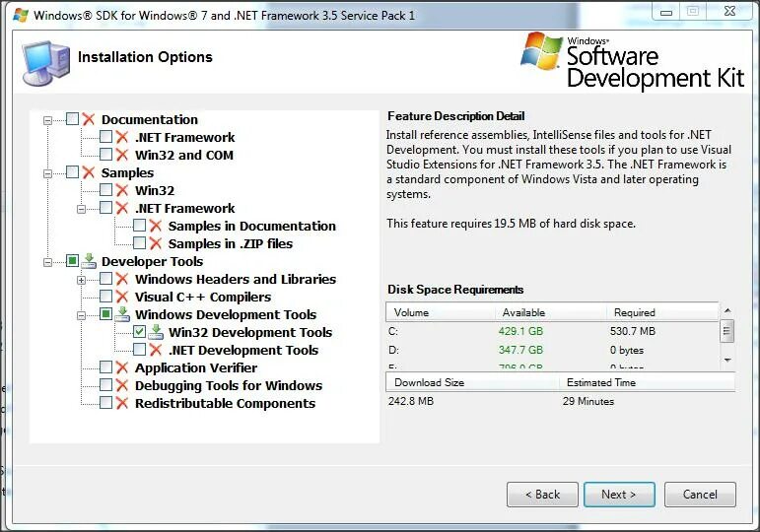This screenshot has height=532, width=760.
Task: Click the red X icon next to Visual C++ Compilers
Action: tap(122, 297)
